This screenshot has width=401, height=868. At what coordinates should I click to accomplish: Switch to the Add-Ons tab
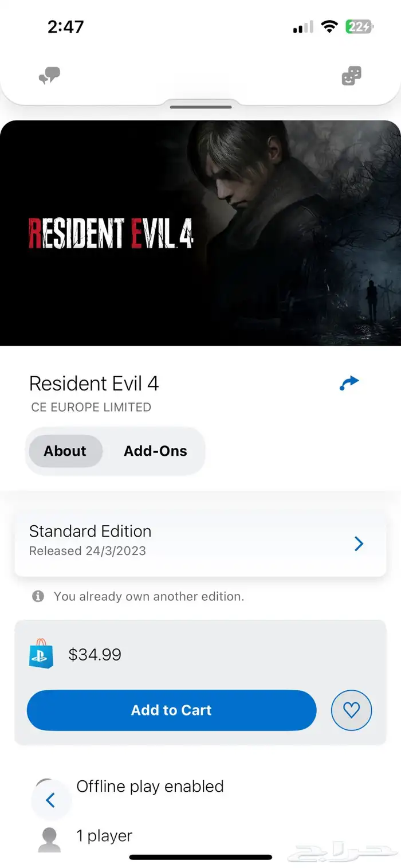pyautogui.click(x=155, y=451)
